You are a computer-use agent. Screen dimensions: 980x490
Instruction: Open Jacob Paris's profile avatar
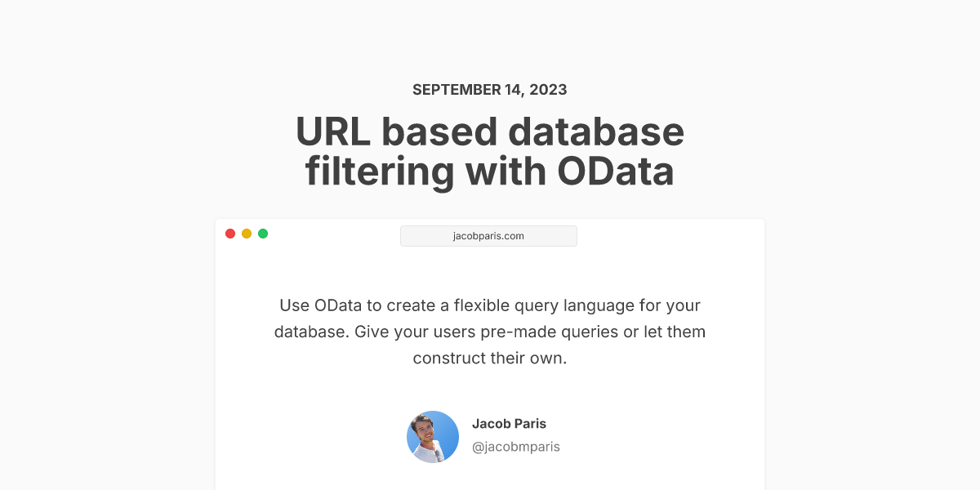433,437
